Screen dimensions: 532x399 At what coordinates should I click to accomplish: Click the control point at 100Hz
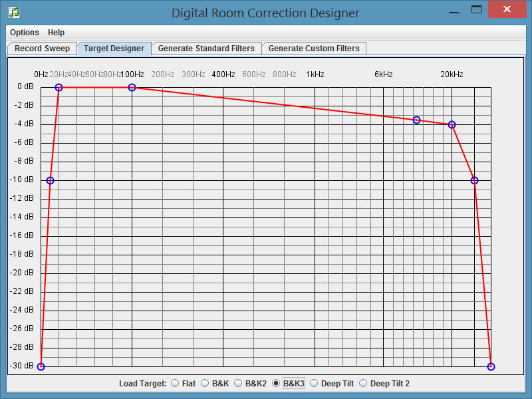point(132,86)
